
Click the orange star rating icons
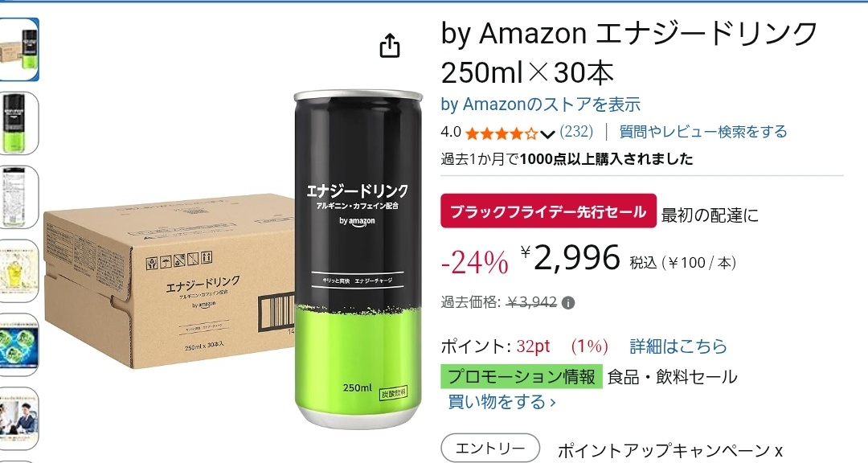click(x=502, y=133)
